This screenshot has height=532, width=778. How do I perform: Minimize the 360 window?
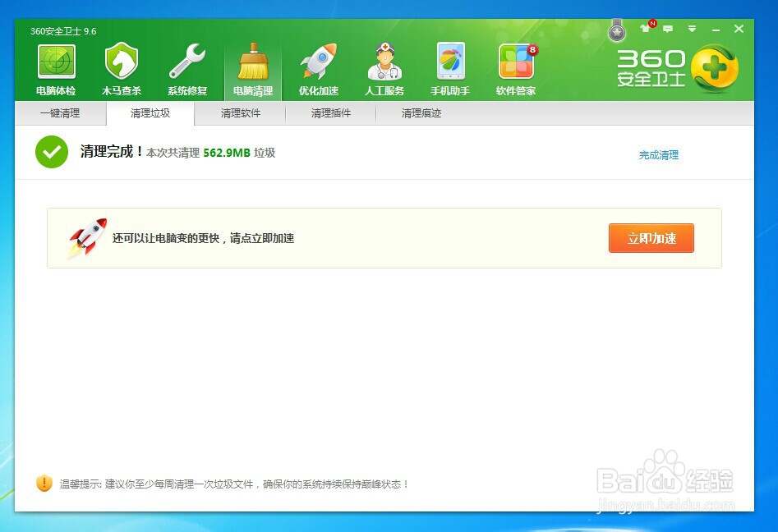(x=716, y=30)
